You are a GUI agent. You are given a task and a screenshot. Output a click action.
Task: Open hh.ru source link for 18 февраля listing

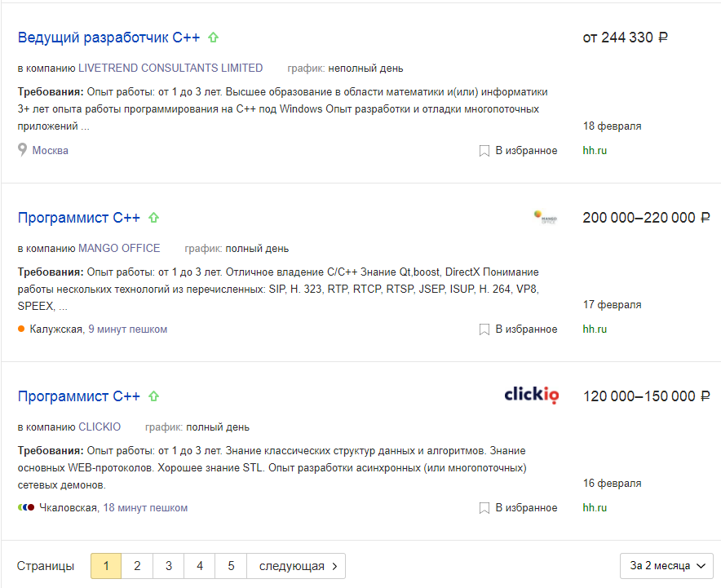[595, 150]
